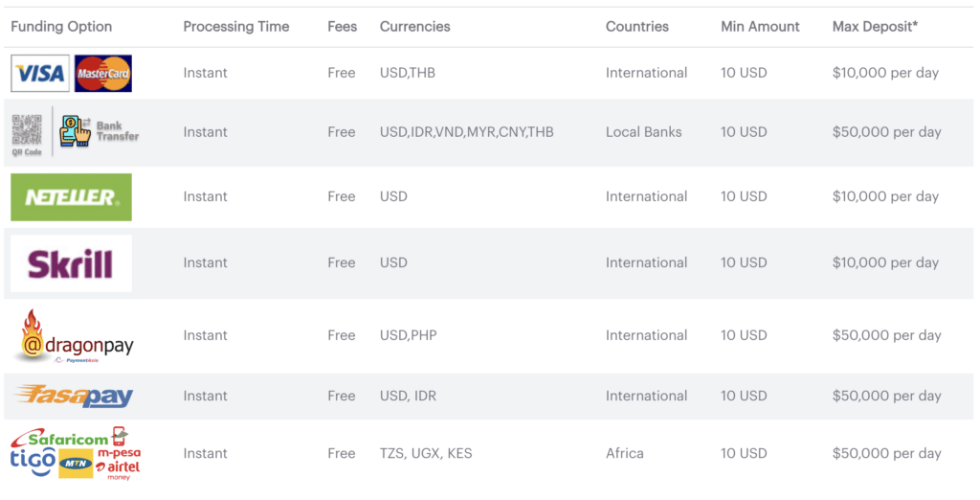The image size is (980, 500).
Task: Click the Local Banks country cell
Action: coord(643,132)
